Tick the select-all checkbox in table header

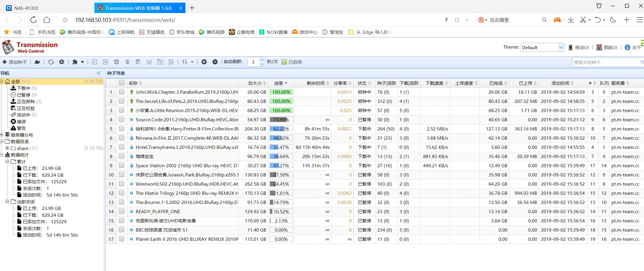click(x=122, y=83)
